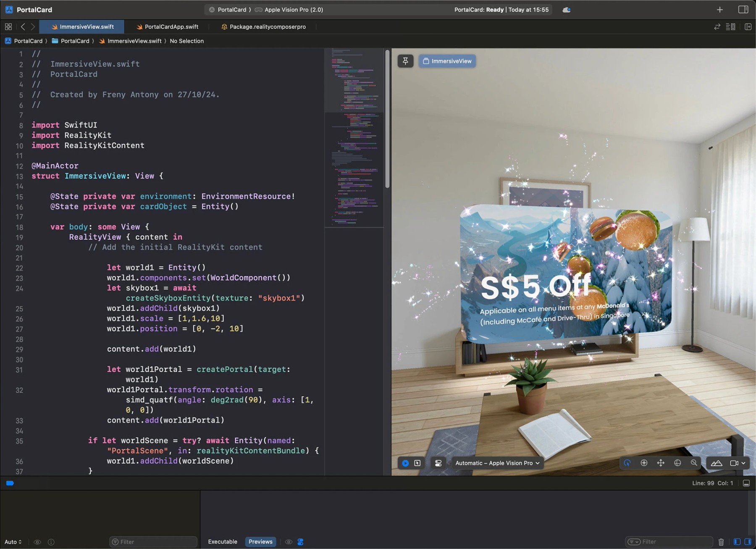756x549 pixels.
Task: Toggle the blue breakpoints indicator in debug bar
Action: [x=10, y=483]
